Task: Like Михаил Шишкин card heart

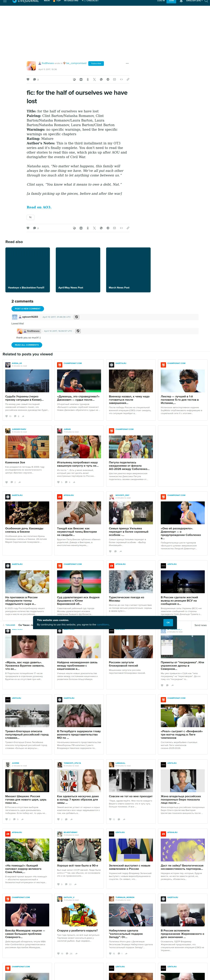Action: [7, 819]
